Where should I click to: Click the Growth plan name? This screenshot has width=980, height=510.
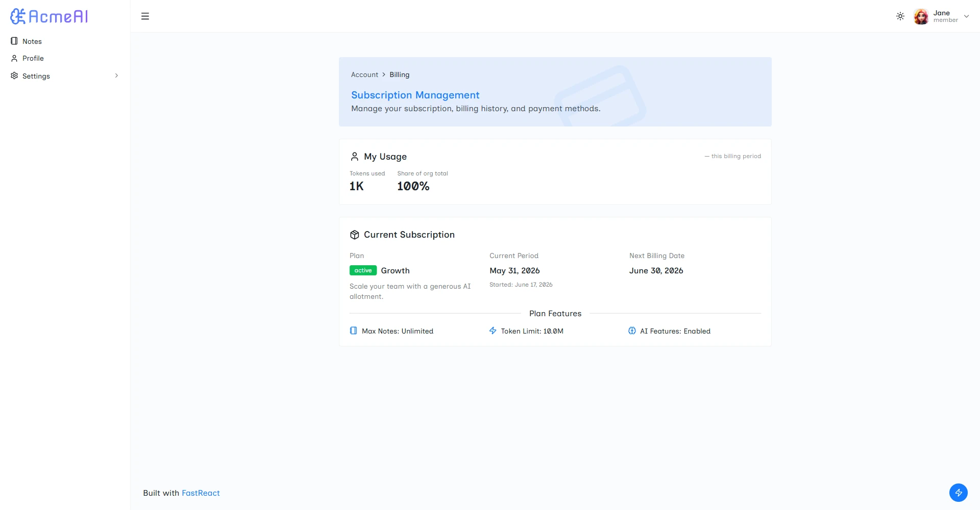pyautogui.click(x=395, y=271)
